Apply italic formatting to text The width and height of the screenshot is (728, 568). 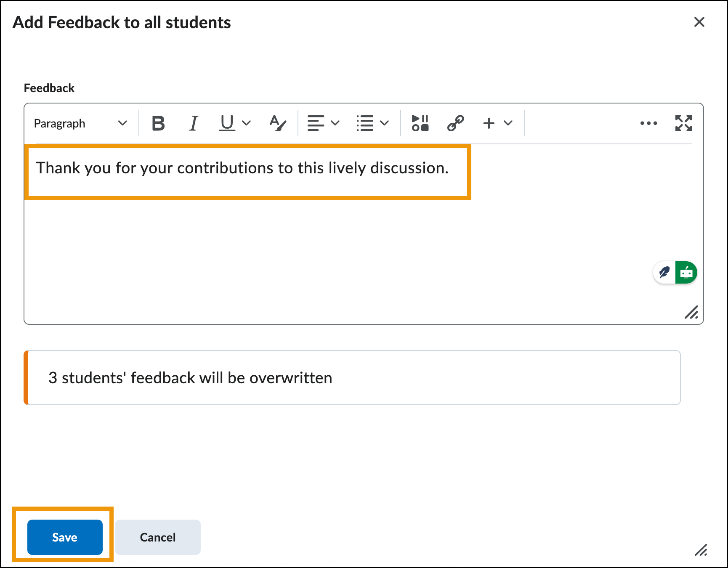pos(193,123)
